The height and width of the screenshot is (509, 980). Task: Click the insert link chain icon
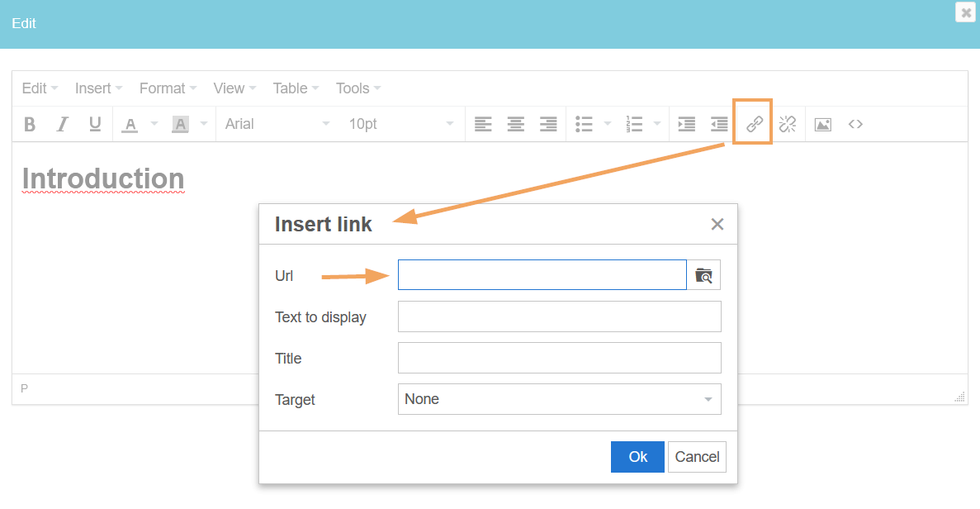(x=754, y=124)
